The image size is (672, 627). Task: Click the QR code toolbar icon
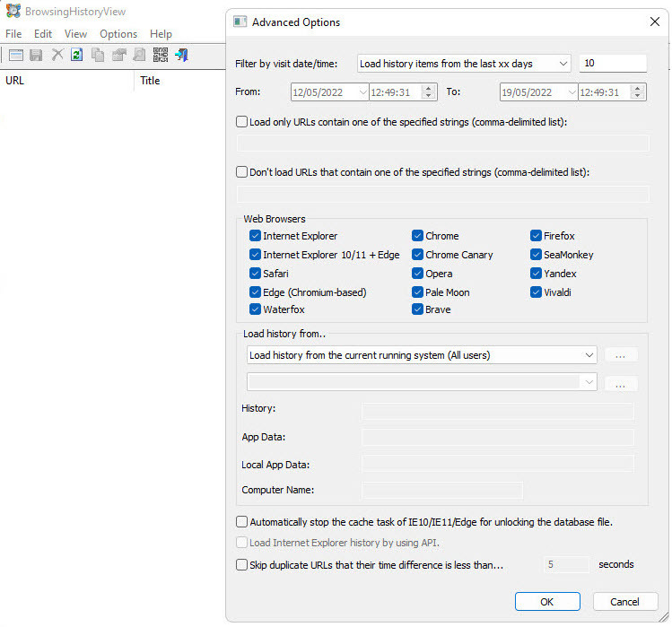(x=161, y=55)
